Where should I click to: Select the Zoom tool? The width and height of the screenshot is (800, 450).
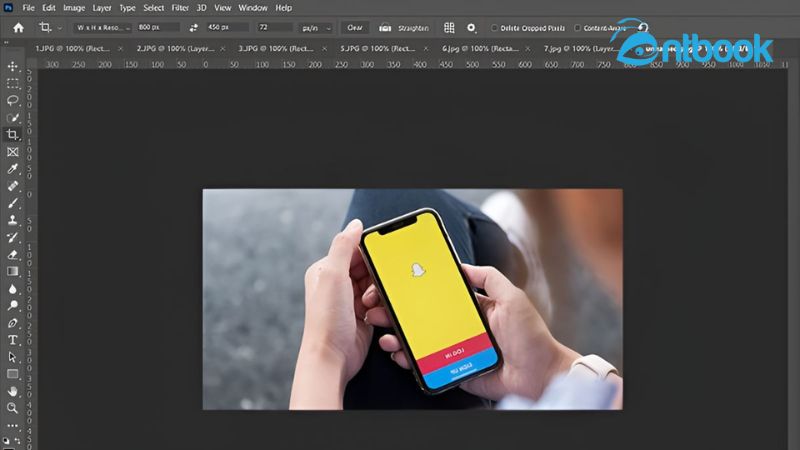(12, 408)
